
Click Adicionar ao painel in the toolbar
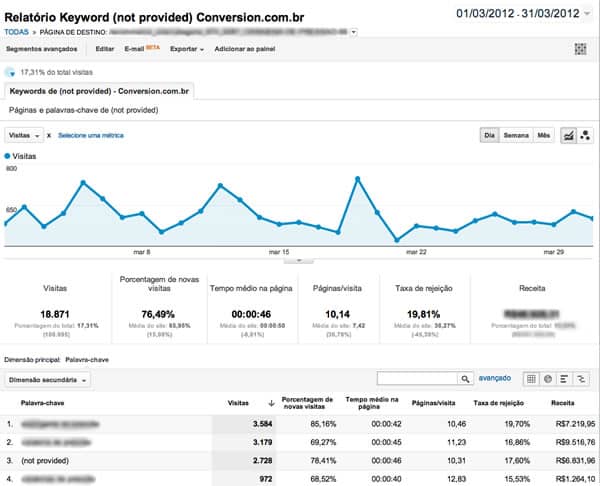pos(245,49)
